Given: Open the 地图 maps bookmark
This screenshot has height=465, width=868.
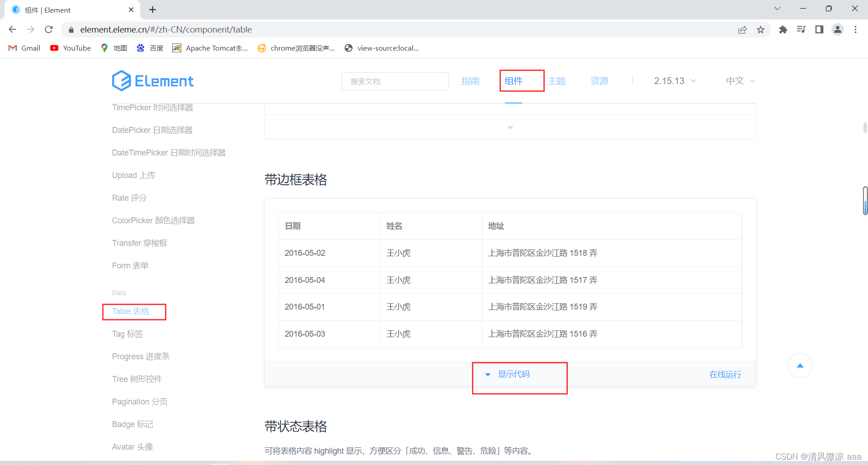Looking at the screenshot, I should [114, 48].
